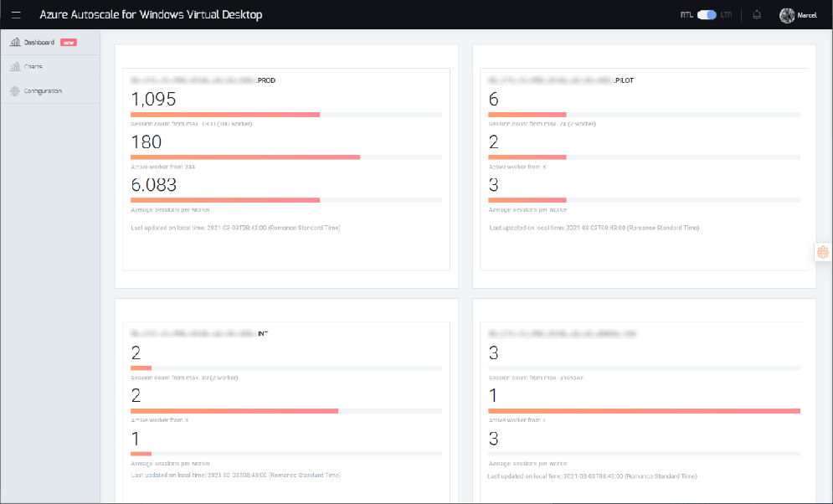The height and width of the screenshot is (504, 833).
Task: Click the INT average sessions value 1
Action: [136, 439]
